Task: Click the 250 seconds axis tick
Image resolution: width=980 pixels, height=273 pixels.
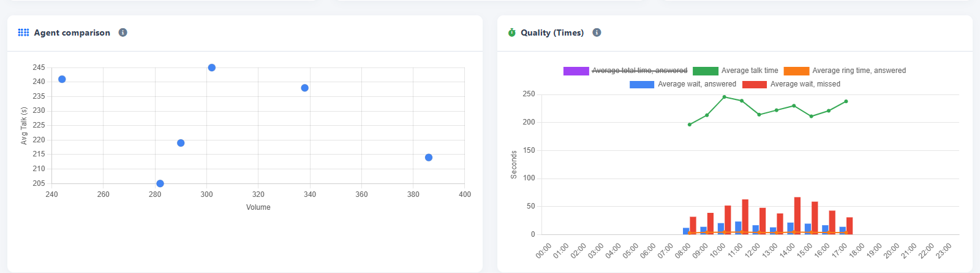Action: click(529, 94)
